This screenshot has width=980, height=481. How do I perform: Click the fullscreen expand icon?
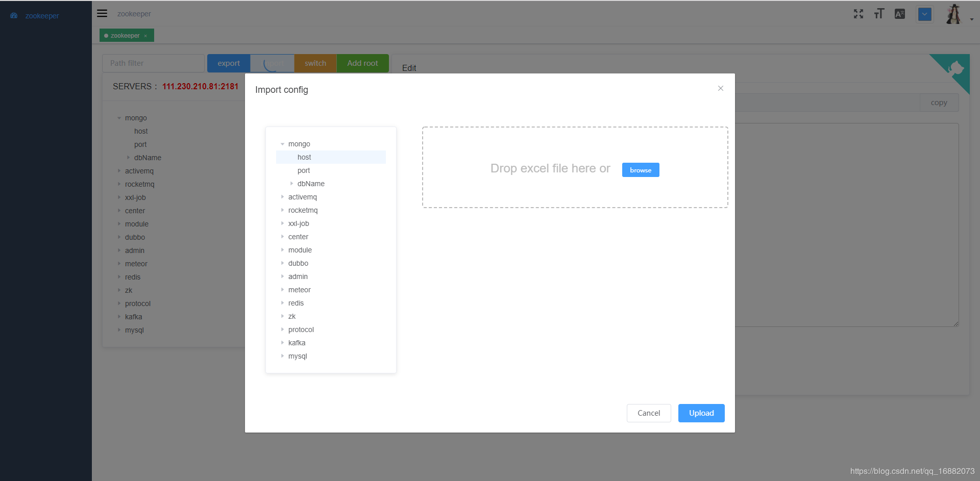[x=859, y=14]
